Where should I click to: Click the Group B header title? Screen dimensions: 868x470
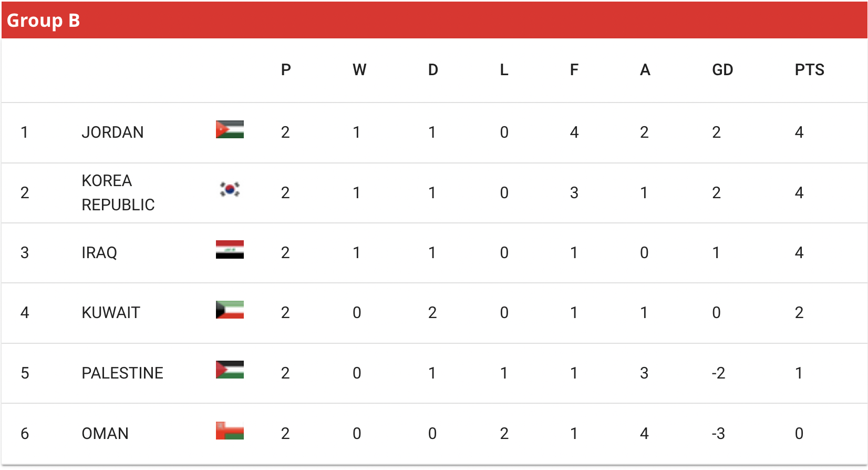click(x=43, y=20)
